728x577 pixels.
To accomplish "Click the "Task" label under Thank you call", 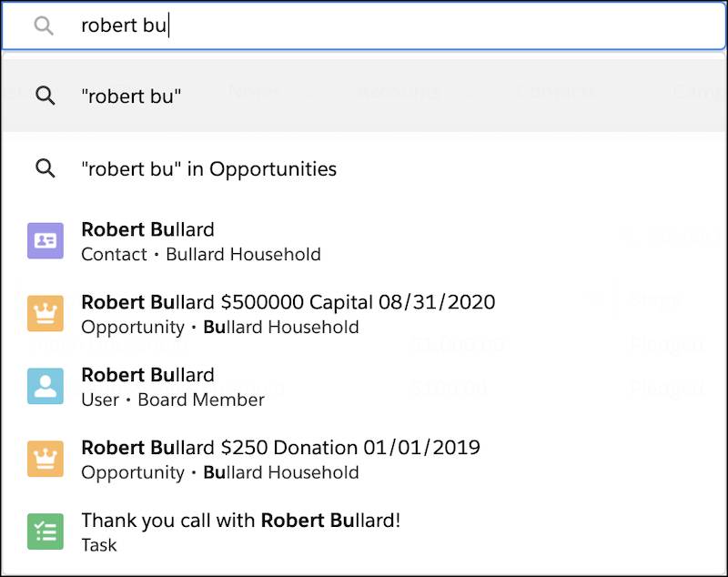I will tap(99, 545).
